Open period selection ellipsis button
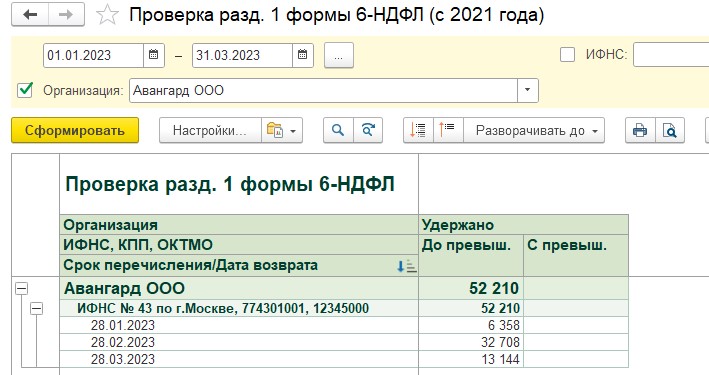 tap(339, 56)
